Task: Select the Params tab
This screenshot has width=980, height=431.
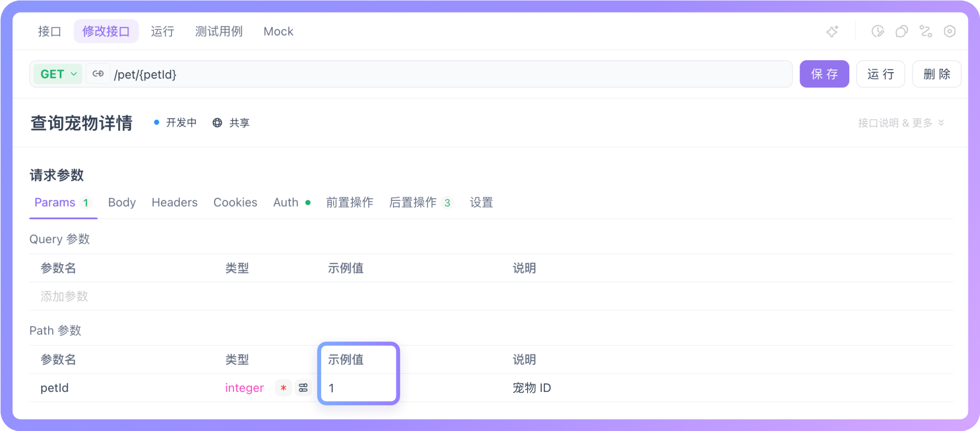Action: [x=63, y=202]
